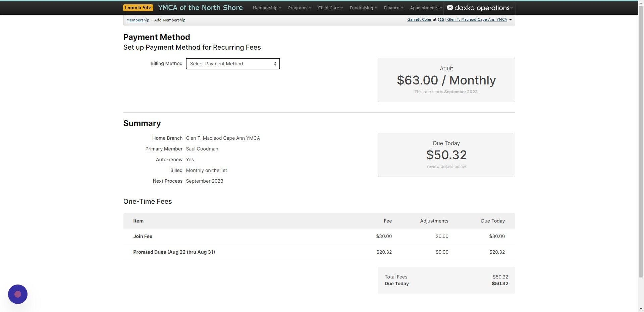644x312 pixels.
Task: Open the daxko operations dropdown arrow
Action: (512, 8)
